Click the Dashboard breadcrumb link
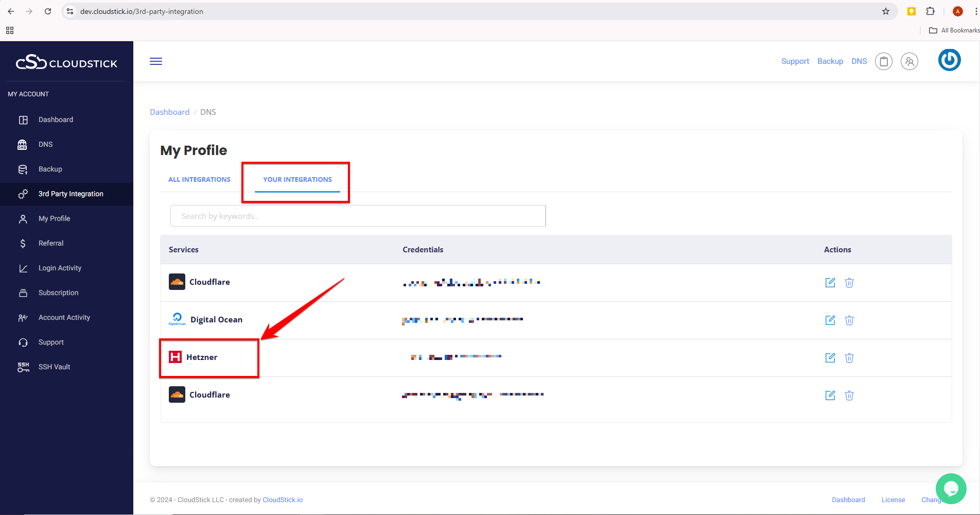Image resolution: width=980 pixels, height=515 pixels. (x=169, y=112)
